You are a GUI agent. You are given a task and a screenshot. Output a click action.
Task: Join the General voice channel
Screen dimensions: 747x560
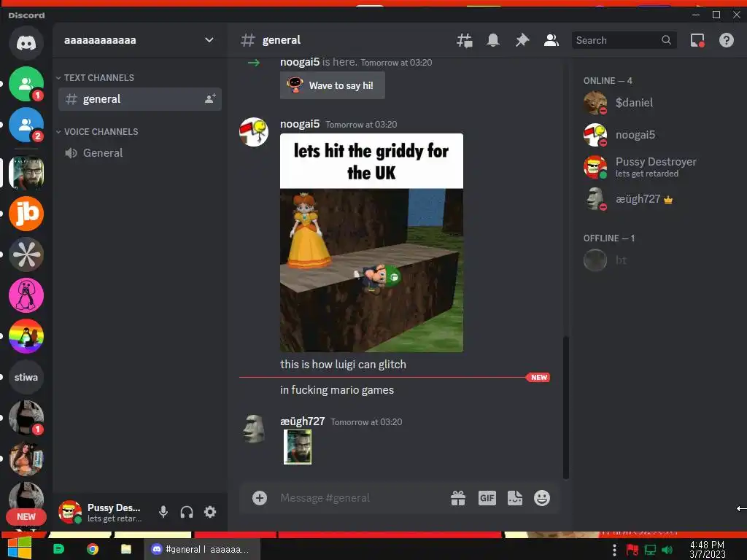(x=139, y=153)
